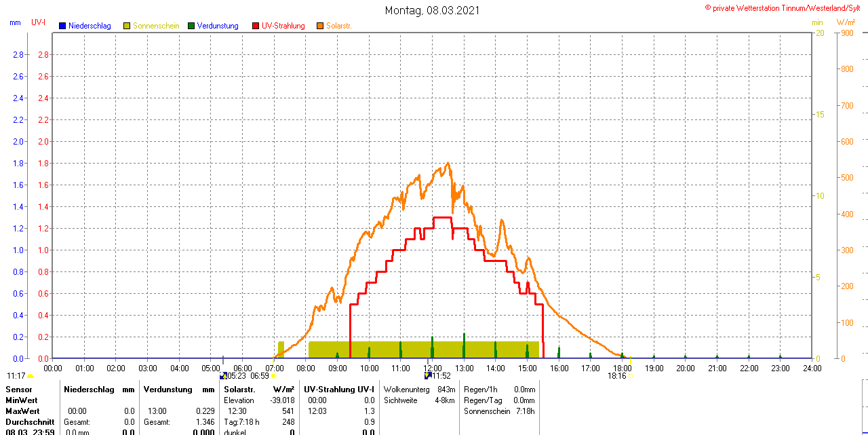Click the Verdunstung legend label
Screen dimensions: 868x435
(218, 26)
